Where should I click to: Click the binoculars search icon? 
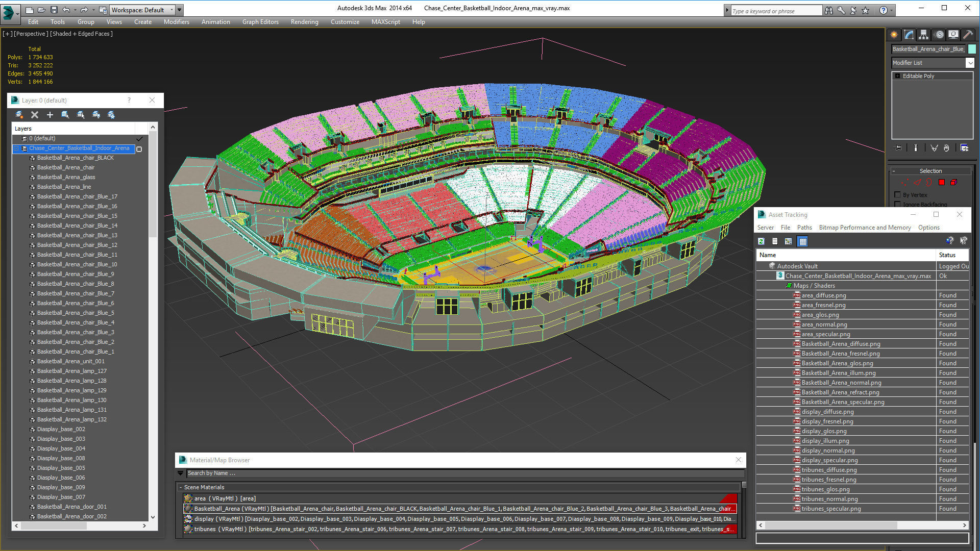(x=829, y=10)
